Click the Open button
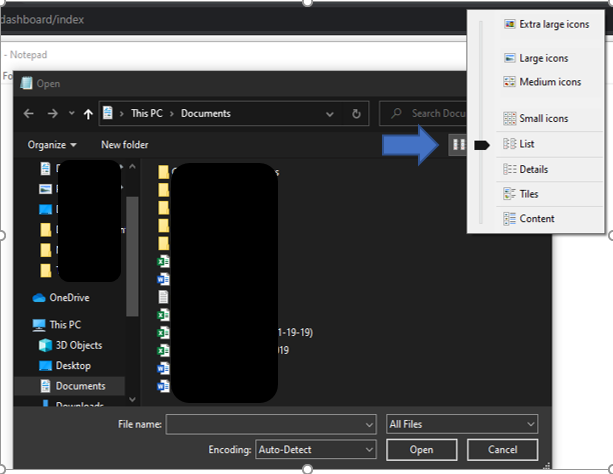 pos(421,450)
